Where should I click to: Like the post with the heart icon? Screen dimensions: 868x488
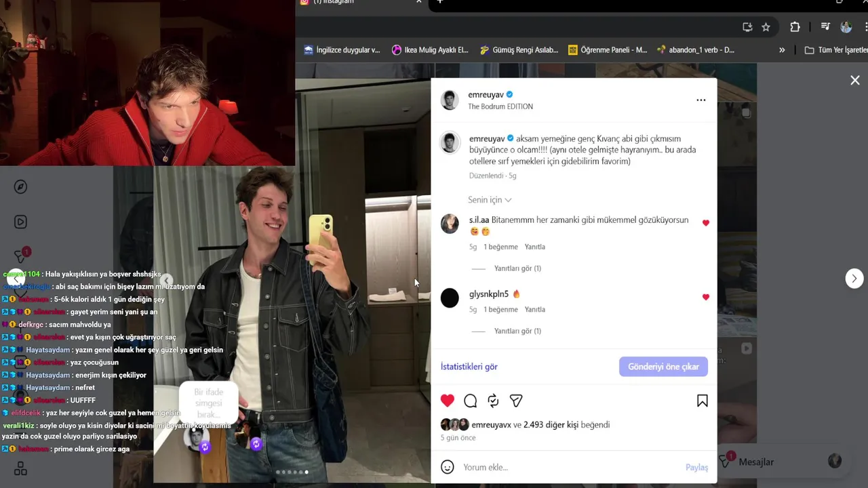coord(448,401)
